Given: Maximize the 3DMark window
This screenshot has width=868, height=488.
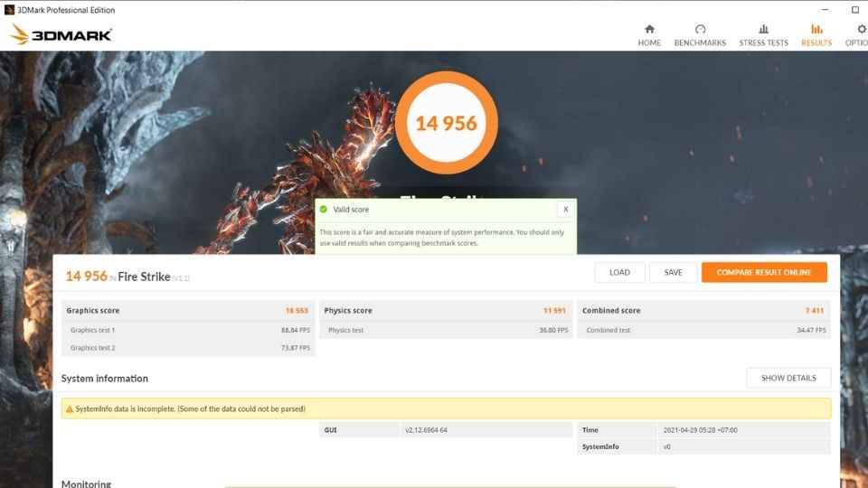Looking at the screenshot, I should tap(854, 9).
